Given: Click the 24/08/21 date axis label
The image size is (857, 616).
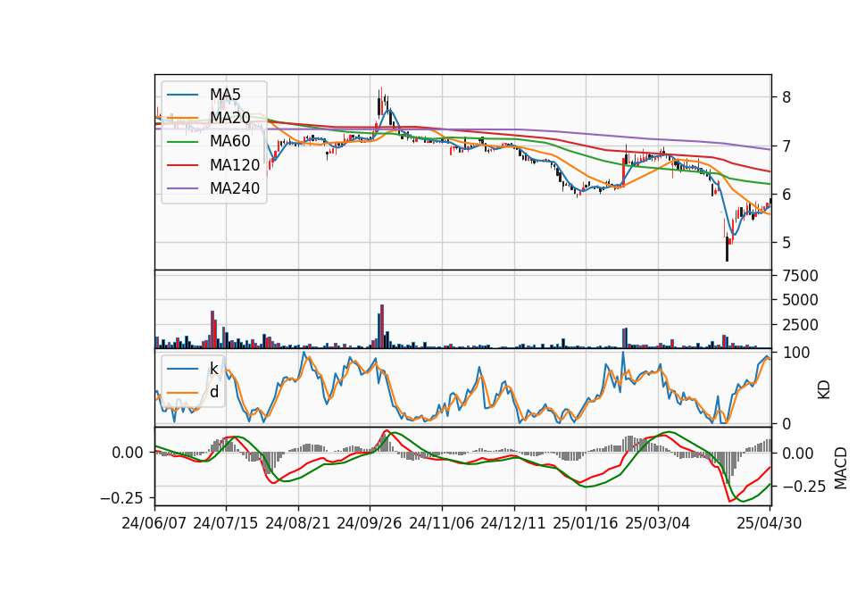Looking at the screenshot, I should click(298, 523).
